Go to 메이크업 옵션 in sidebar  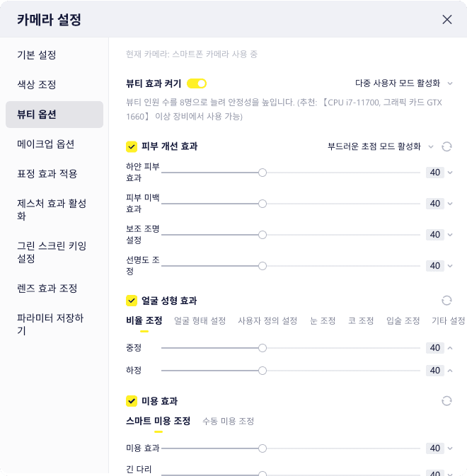(x=46, y=144)
